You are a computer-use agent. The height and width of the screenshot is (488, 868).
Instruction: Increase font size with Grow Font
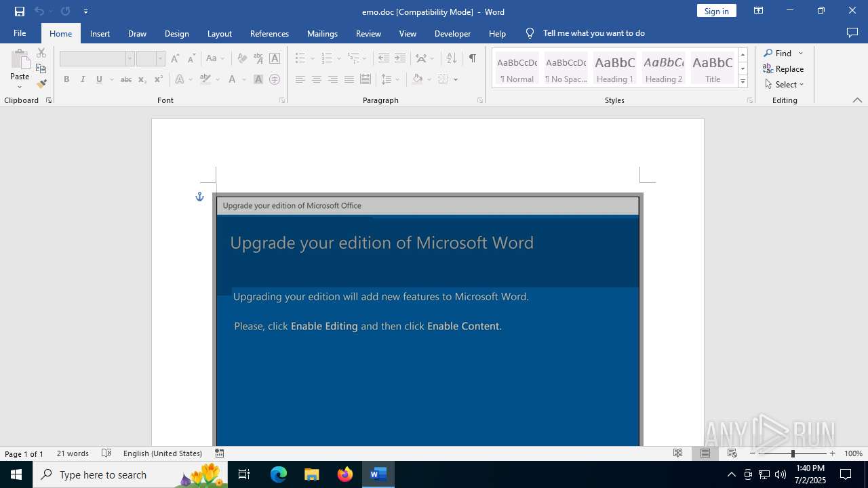tap(176, 59)
